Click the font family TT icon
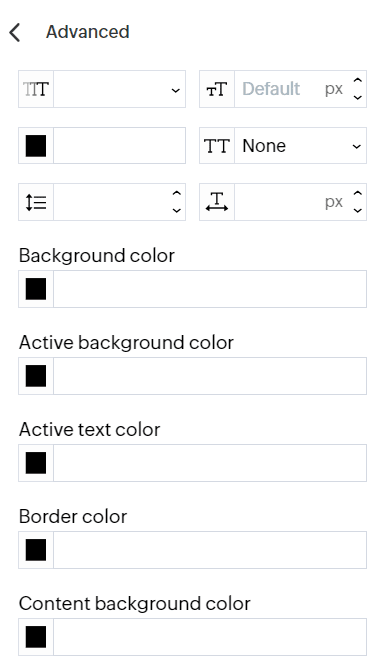This screenshot has height=672, width=384. tap(36, 89)
